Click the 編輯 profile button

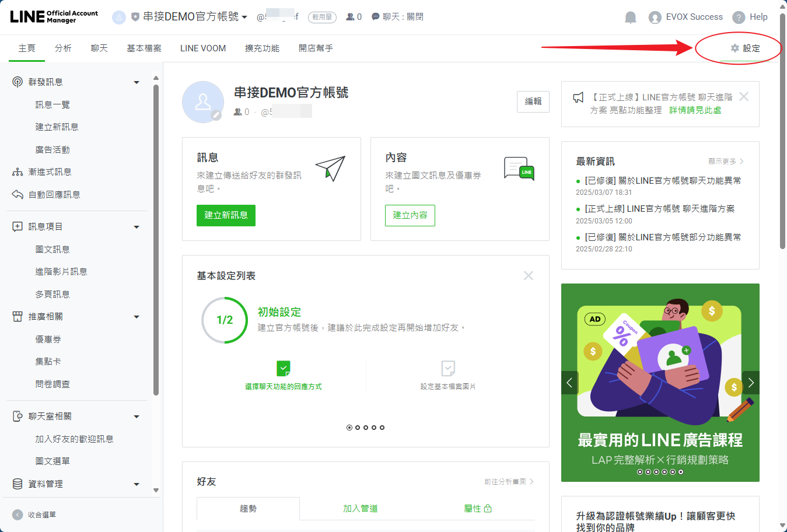coord(533,101)
